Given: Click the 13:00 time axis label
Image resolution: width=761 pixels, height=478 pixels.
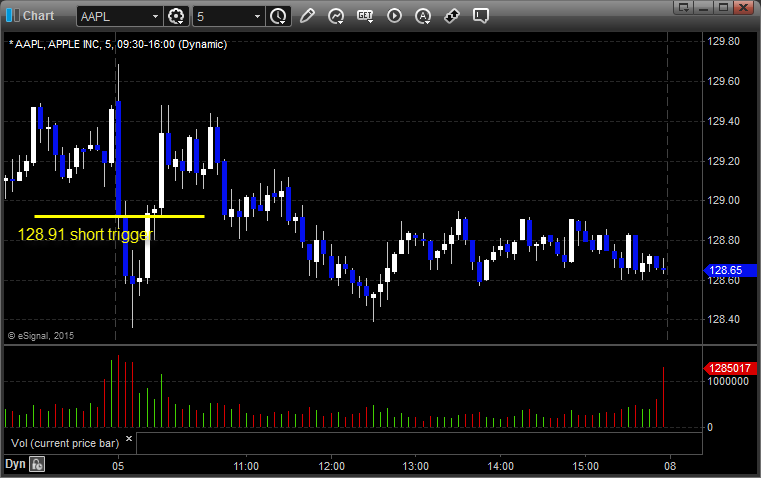Looking at the screenshot, I should pos(416,466).
